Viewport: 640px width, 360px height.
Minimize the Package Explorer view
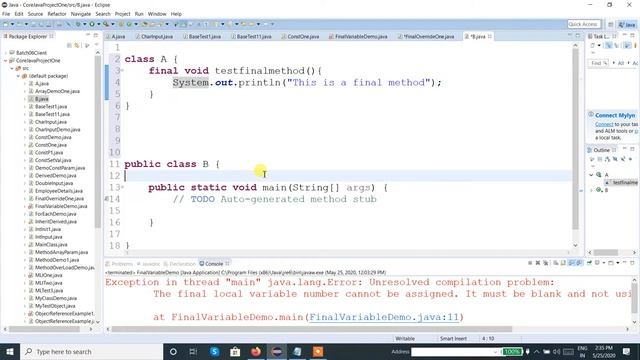pyautogui.click(x=88, y=36)
